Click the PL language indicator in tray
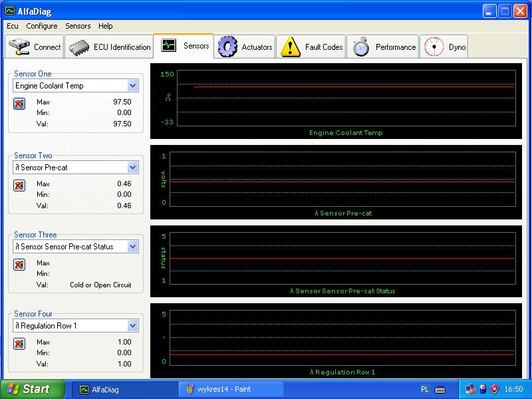 point(425,390)
